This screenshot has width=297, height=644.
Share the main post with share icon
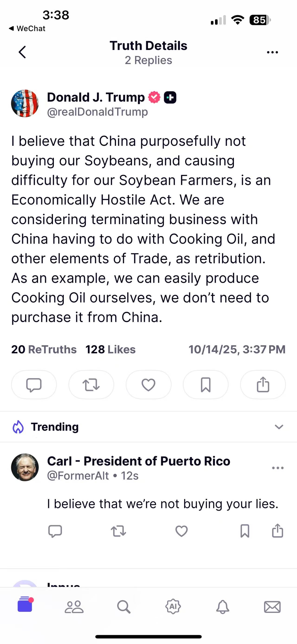(263, 384)
